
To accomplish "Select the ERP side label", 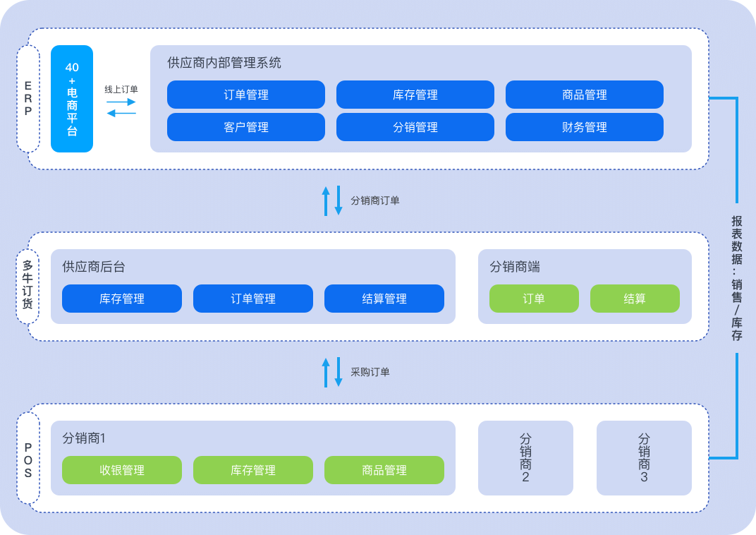I will coord(28,99).
